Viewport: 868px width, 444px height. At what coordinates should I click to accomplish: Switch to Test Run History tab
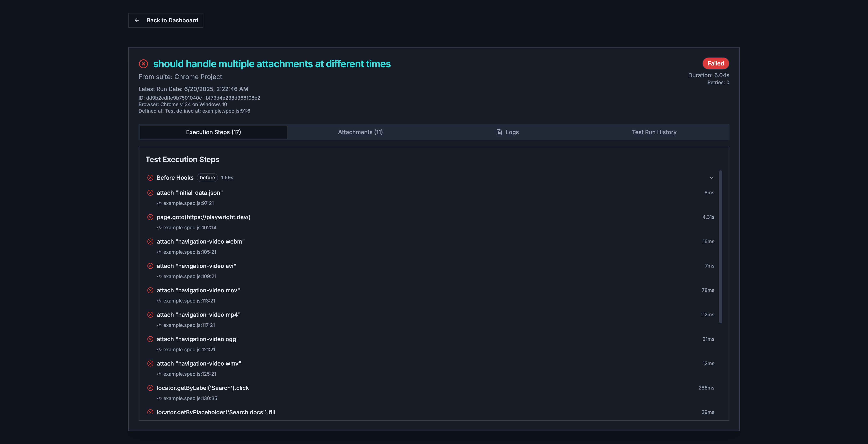[654, 132]
